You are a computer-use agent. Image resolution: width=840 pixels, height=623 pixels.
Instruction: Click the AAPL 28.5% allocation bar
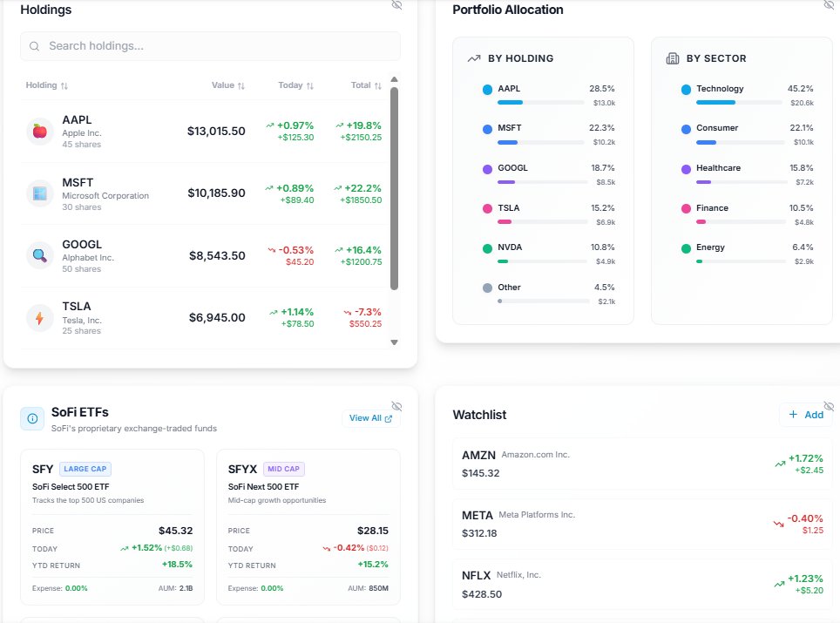(x=540, y=102)
